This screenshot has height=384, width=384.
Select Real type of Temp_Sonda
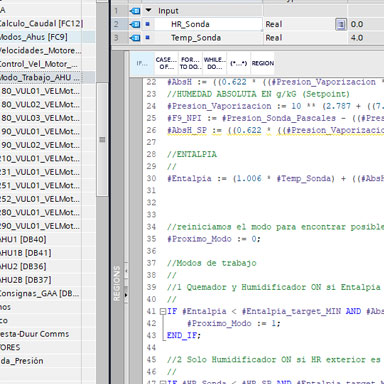click(x=274, y=38)
